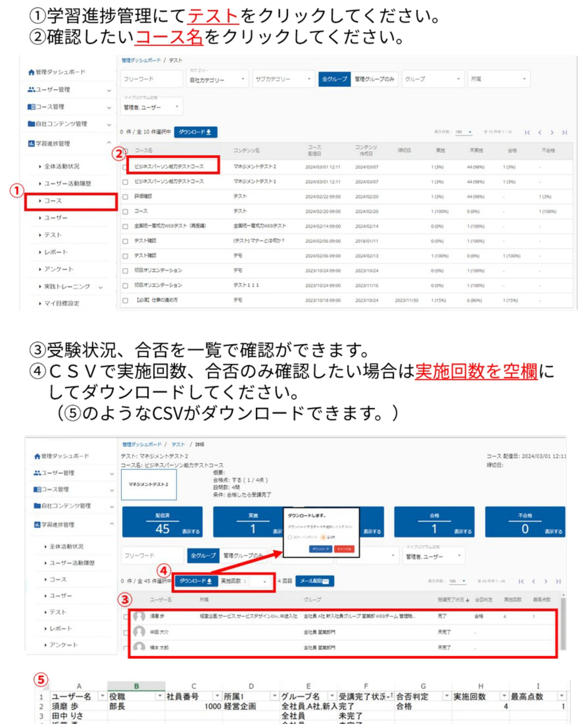Jump to the last page in the upper table pager
This screenshot has height=724, width=588.
(x=564, y=132)
